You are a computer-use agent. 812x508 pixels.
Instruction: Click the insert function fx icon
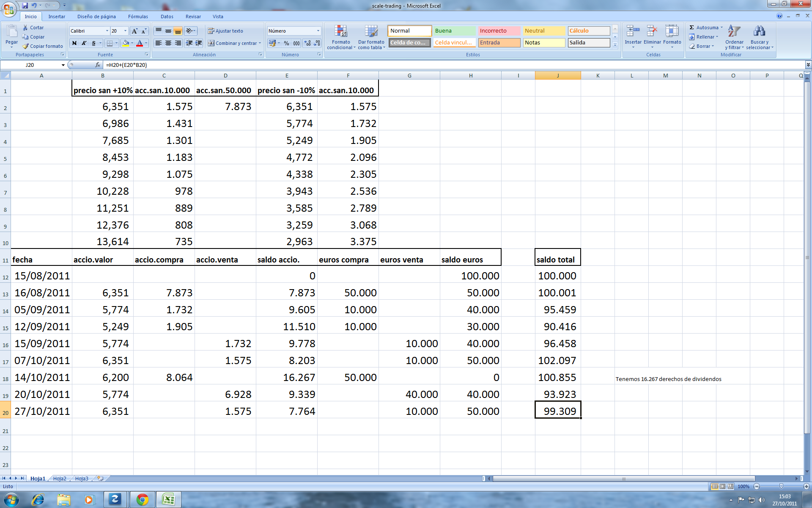point(98,65)
